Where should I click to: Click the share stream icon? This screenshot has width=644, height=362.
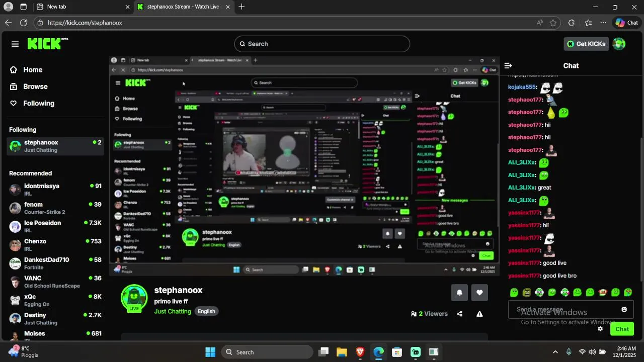(x=459, y=314)
